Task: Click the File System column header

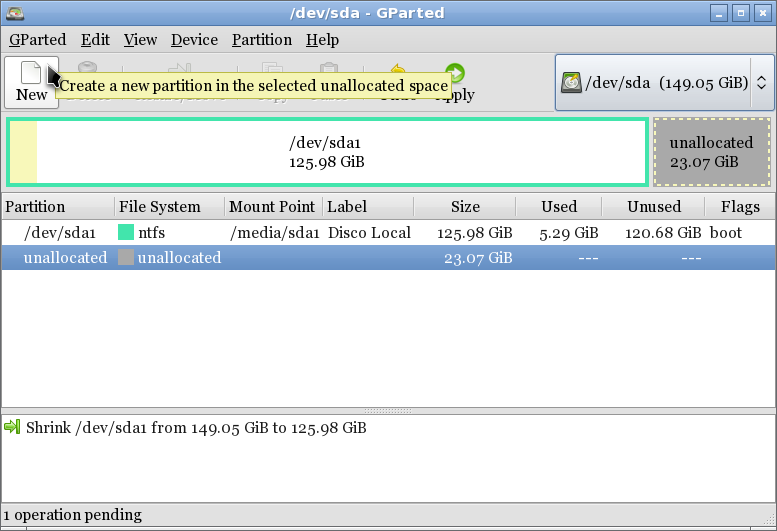Action: (x=159, y=207)
